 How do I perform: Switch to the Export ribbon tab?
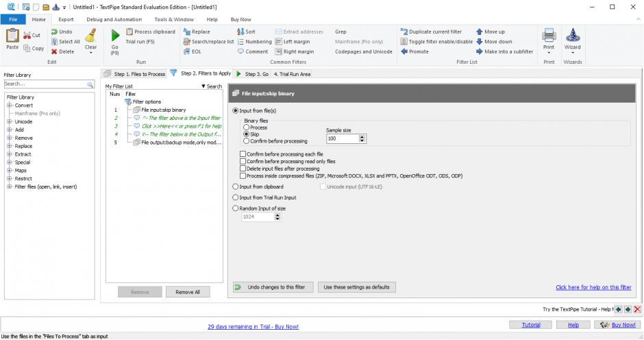pos(66,19)
